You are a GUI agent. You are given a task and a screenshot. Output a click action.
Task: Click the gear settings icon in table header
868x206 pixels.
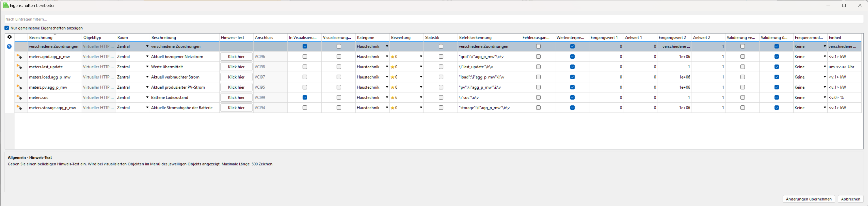click(x=10, y=37)
